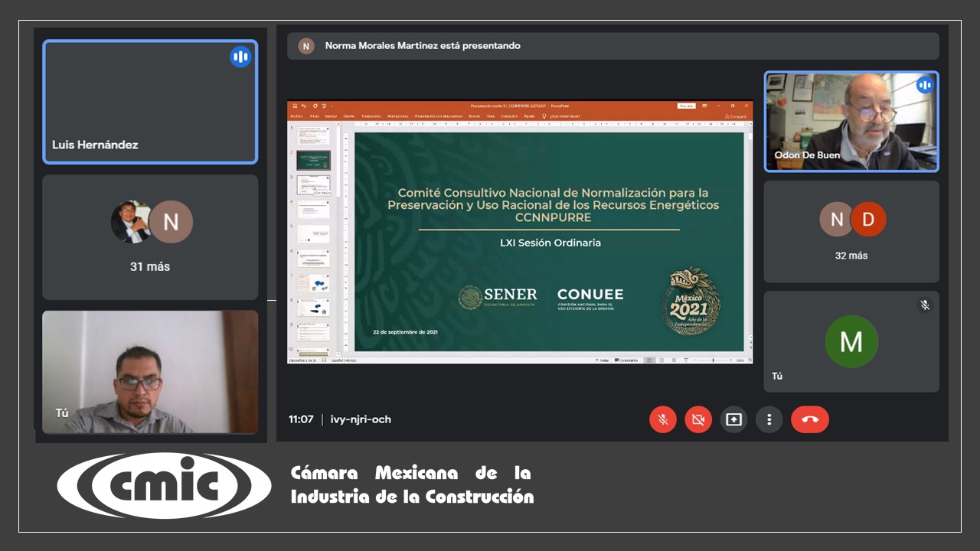The width and height of the screenshot is (980, 551).
Task: Click the muted microphone icon on M tile
Action: coord(925,305)
